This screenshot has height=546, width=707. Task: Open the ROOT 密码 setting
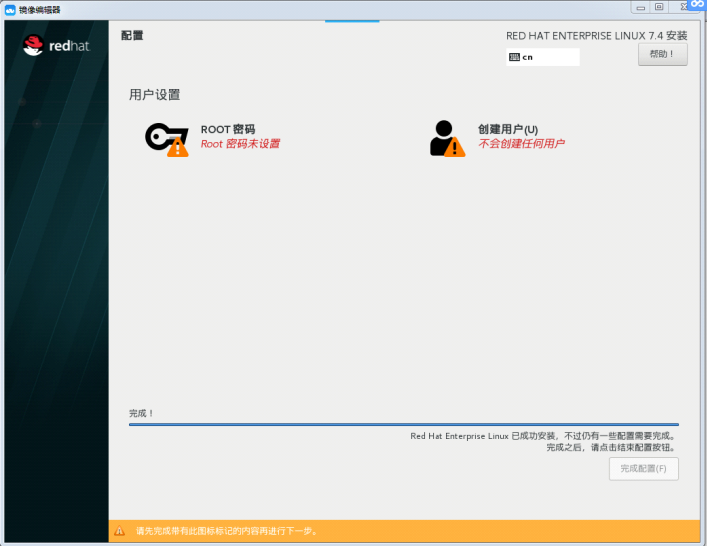pyautogui.click(x=228, y=129)
